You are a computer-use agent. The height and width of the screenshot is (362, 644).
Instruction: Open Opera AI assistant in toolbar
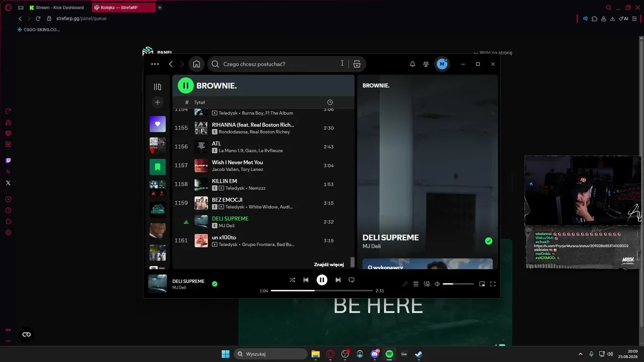[x=624, y=19]
